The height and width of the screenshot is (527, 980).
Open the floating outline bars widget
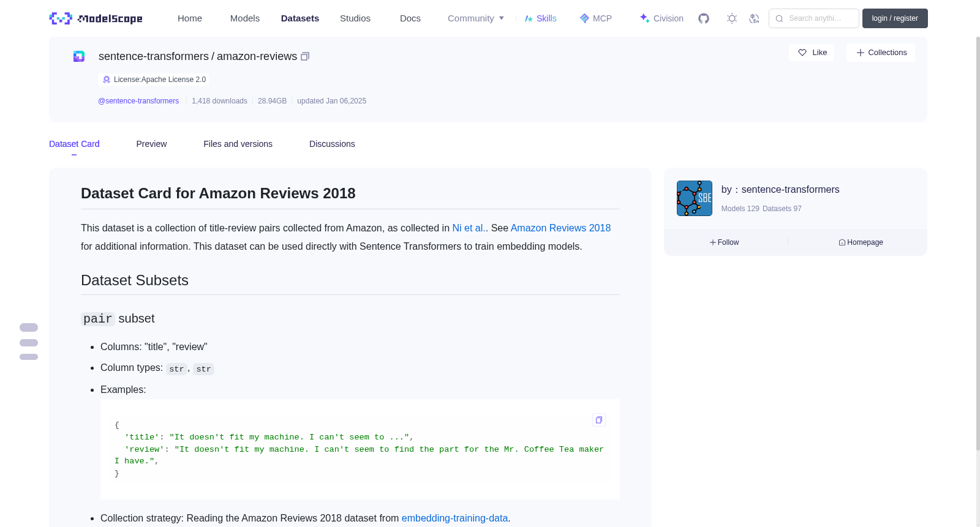[29, 342]
